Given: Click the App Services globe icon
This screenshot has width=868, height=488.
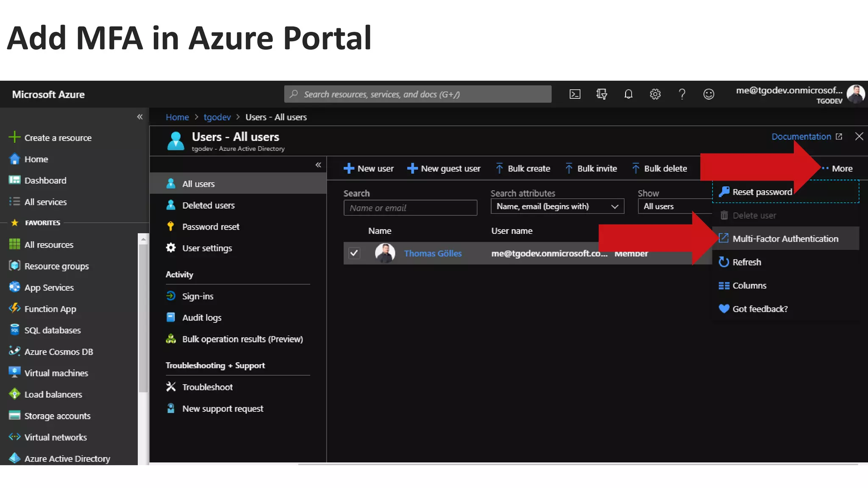Looking at the screenshot, I should tap(14, 287).
